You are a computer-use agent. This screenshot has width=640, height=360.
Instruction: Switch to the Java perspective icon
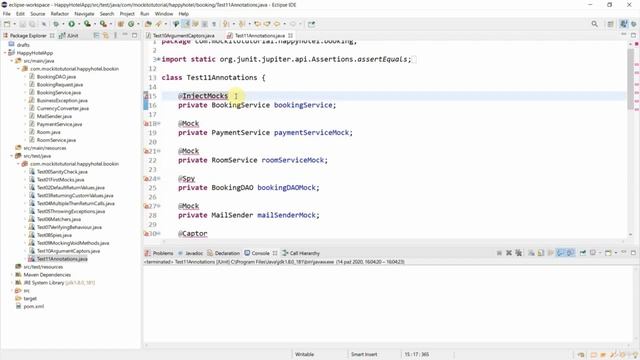tap(624, 24)
